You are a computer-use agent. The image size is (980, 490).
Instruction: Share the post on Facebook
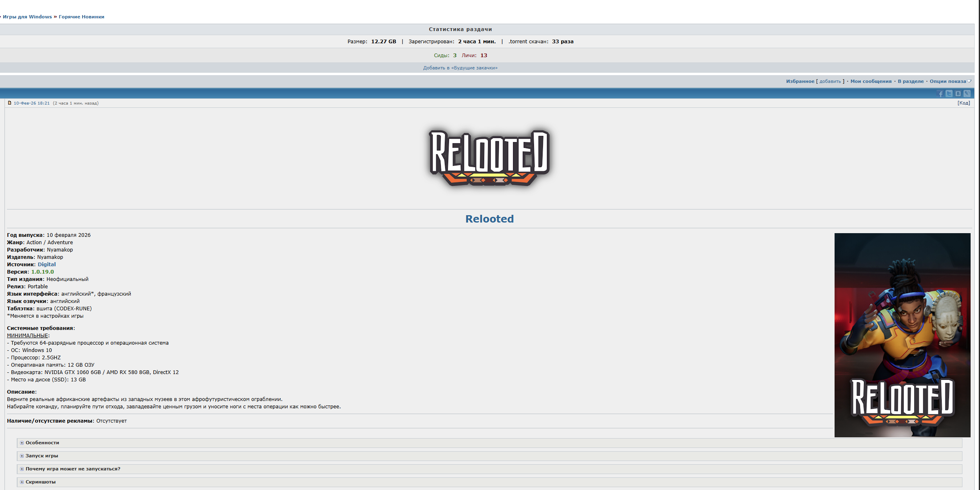coord(940,94)
